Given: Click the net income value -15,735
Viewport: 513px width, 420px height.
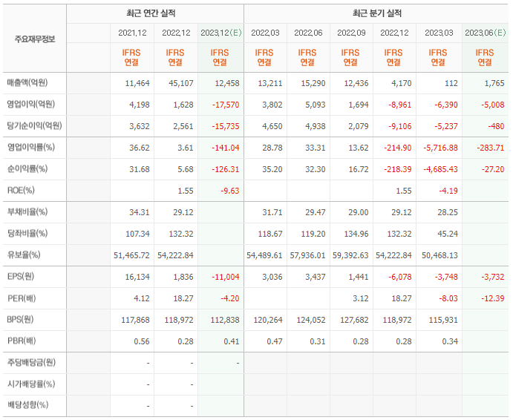Looking at the screenshot, I should 226,127.
